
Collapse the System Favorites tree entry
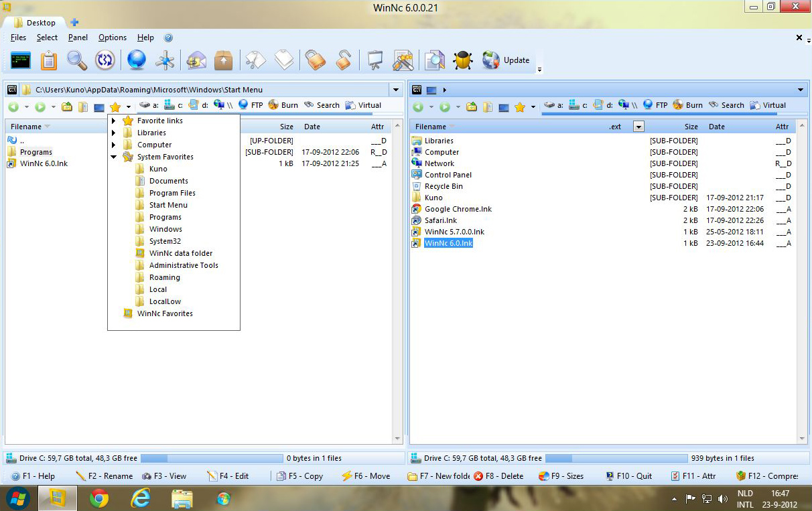coord(114,156)
